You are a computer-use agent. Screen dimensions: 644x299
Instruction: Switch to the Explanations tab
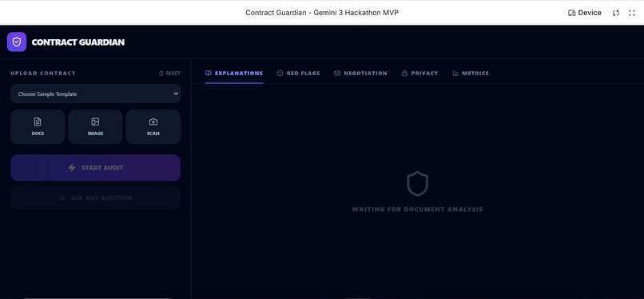point(234,73)
